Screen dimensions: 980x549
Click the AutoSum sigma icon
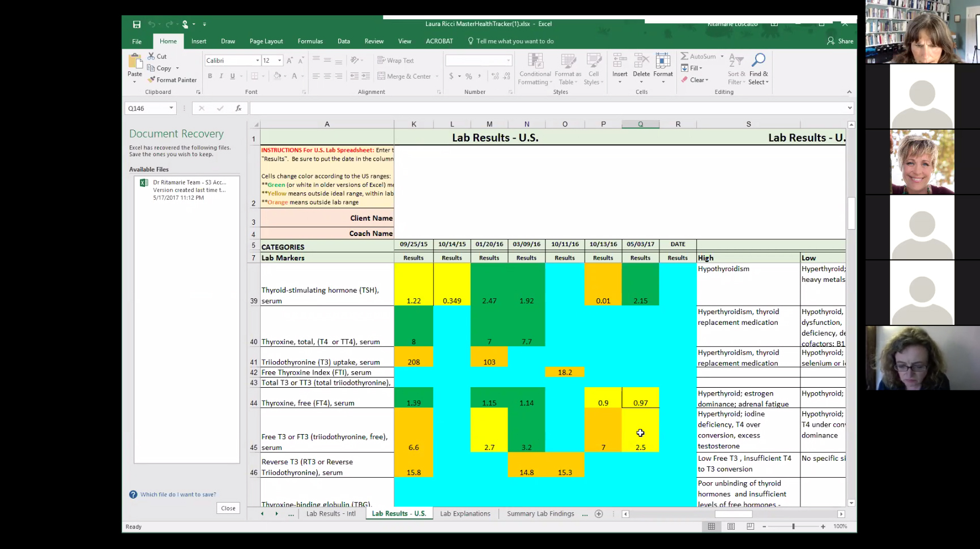pyautogui.click(x=685, y=57)
